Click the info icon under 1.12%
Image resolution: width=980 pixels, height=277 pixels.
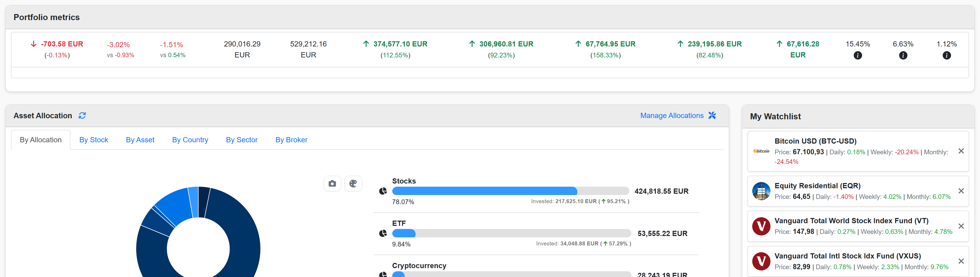tap(947, 56)
